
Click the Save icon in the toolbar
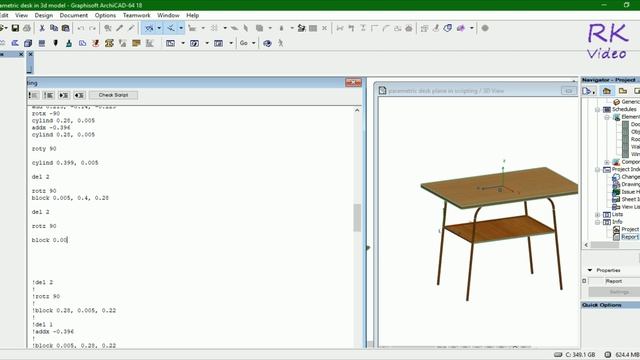[x=15, y=28]
